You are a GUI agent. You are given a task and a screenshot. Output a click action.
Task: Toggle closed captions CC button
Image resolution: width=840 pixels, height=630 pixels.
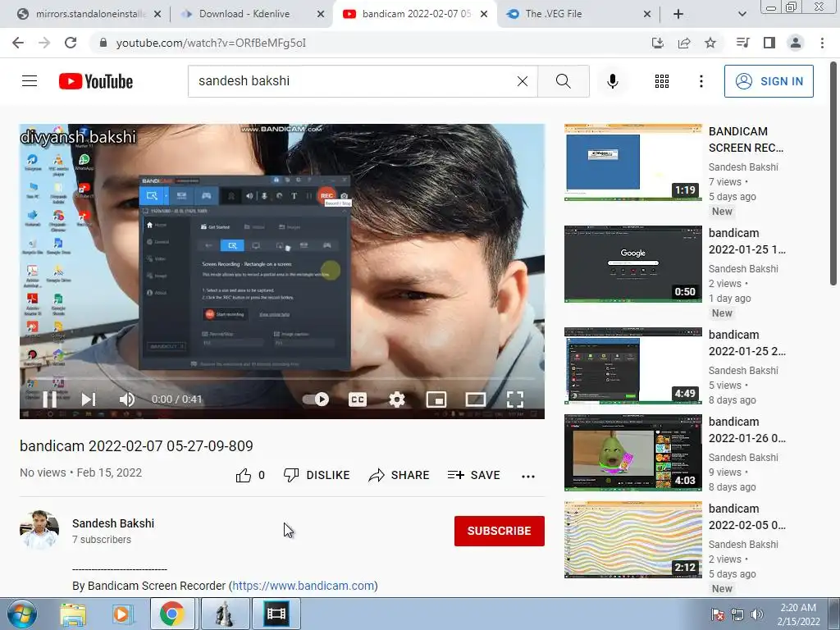(358, 399)
